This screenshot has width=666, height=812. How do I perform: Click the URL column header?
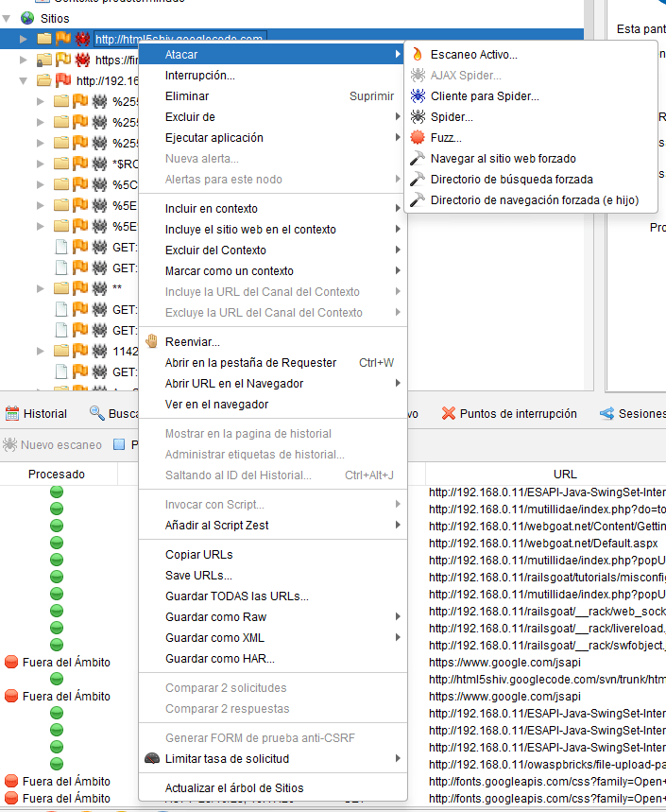[x=564, y=475]
